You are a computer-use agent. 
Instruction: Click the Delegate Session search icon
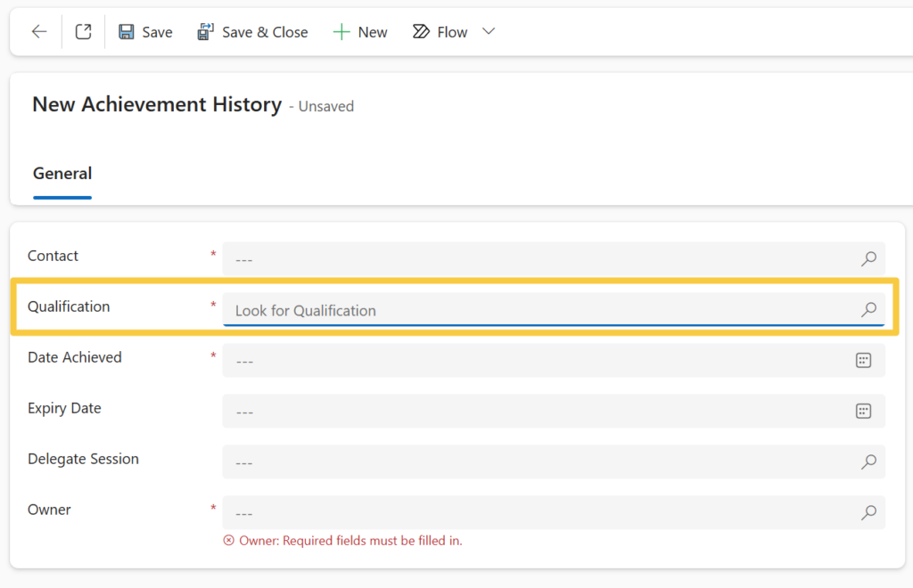[868, 461]
